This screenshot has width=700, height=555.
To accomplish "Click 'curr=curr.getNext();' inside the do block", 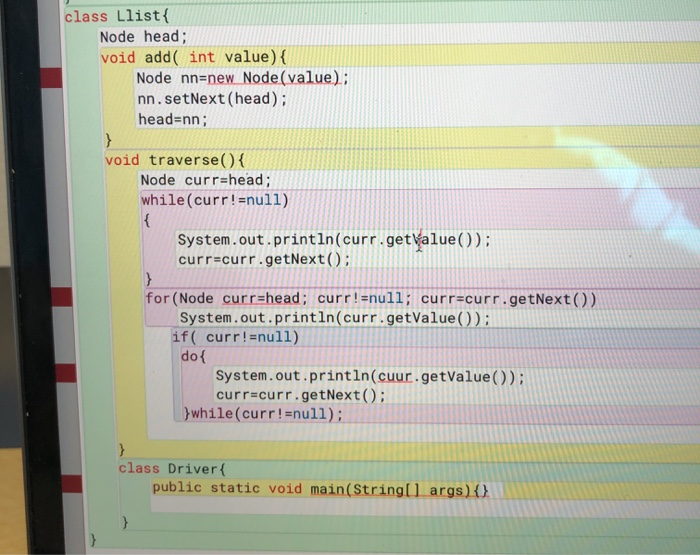I will coord(300,395).
